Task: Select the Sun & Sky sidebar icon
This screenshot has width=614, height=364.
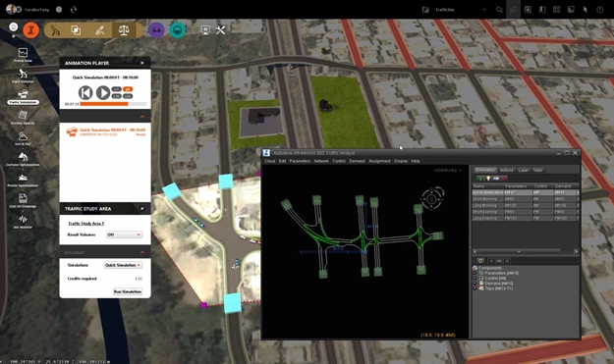Action: [x=23, y=138]
